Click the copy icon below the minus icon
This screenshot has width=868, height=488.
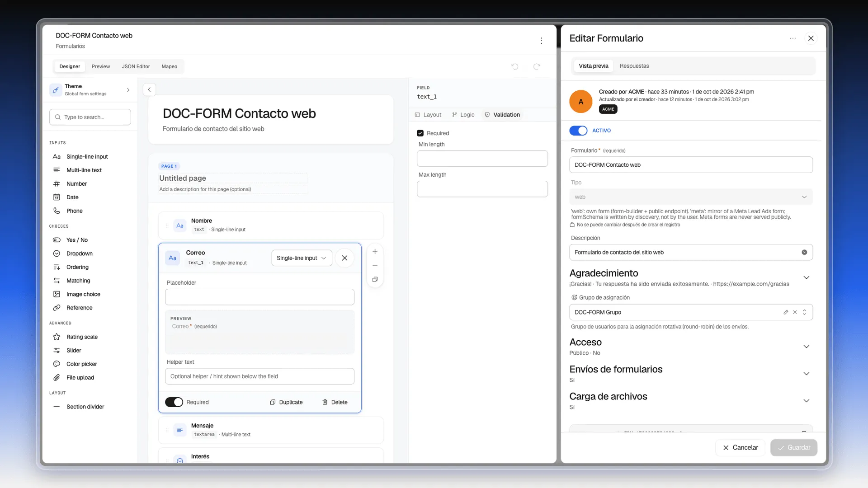pos(375,279)
